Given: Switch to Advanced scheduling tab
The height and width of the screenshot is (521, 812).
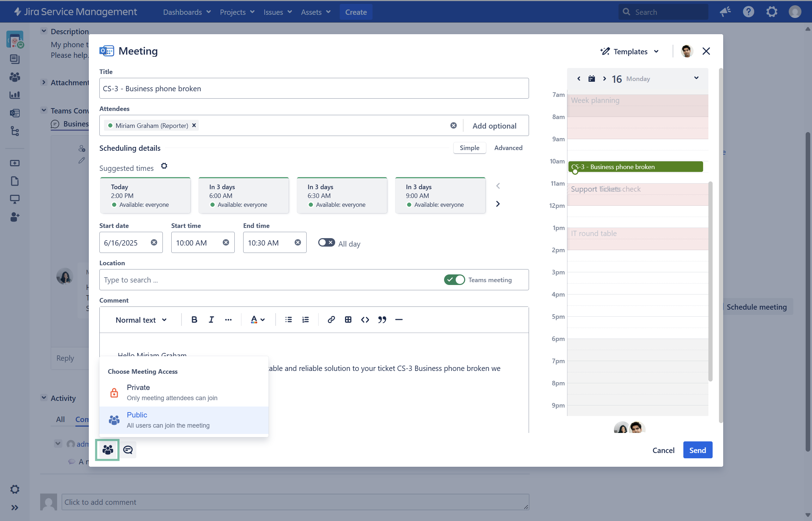Looking at the screenshot, I should click(x=508, y=148).
